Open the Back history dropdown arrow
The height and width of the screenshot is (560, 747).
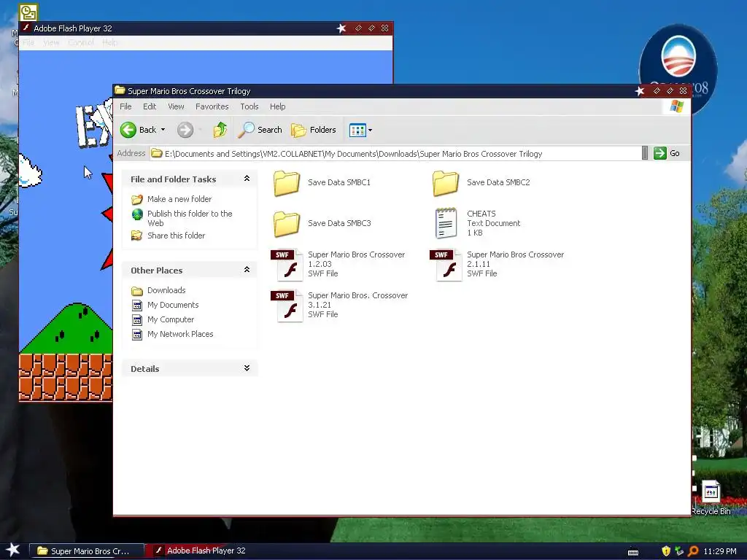[x=163, y=130]
